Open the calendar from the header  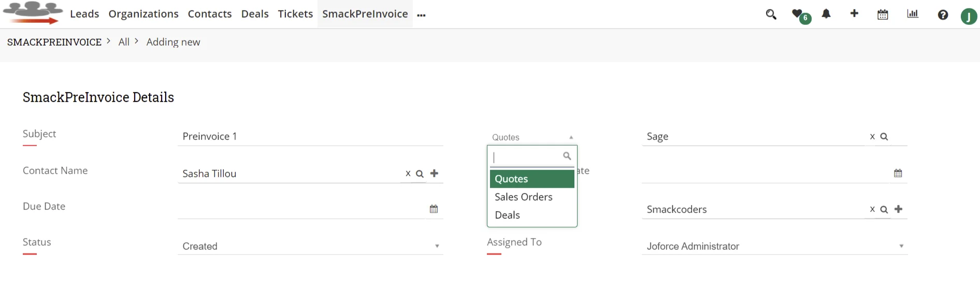(883, 15)
